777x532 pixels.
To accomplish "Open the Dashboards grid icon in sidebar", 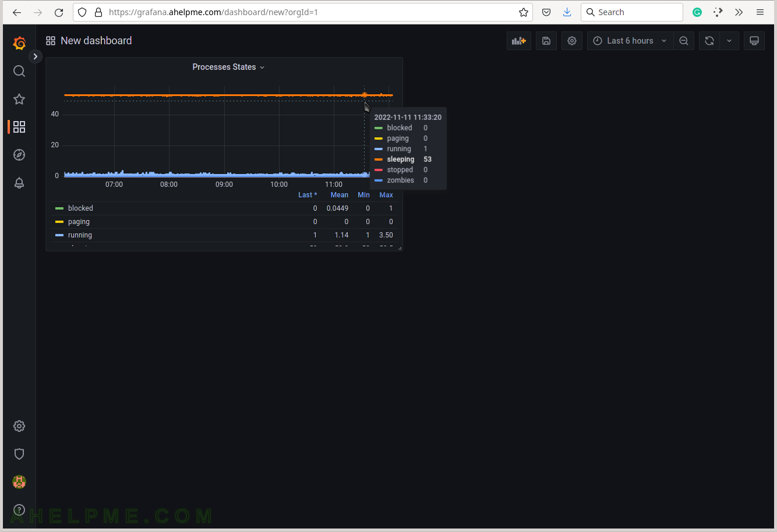I will [19, 127].
